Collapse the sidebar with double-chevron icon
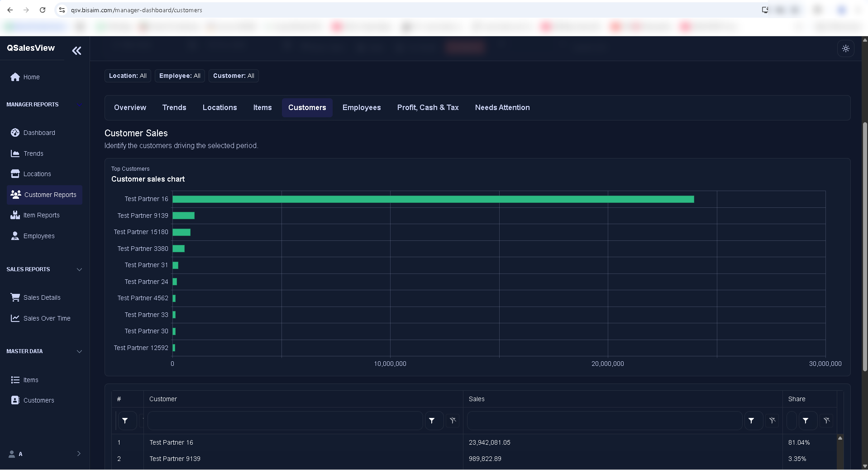 pyautogui.click(x=77, y=51)
